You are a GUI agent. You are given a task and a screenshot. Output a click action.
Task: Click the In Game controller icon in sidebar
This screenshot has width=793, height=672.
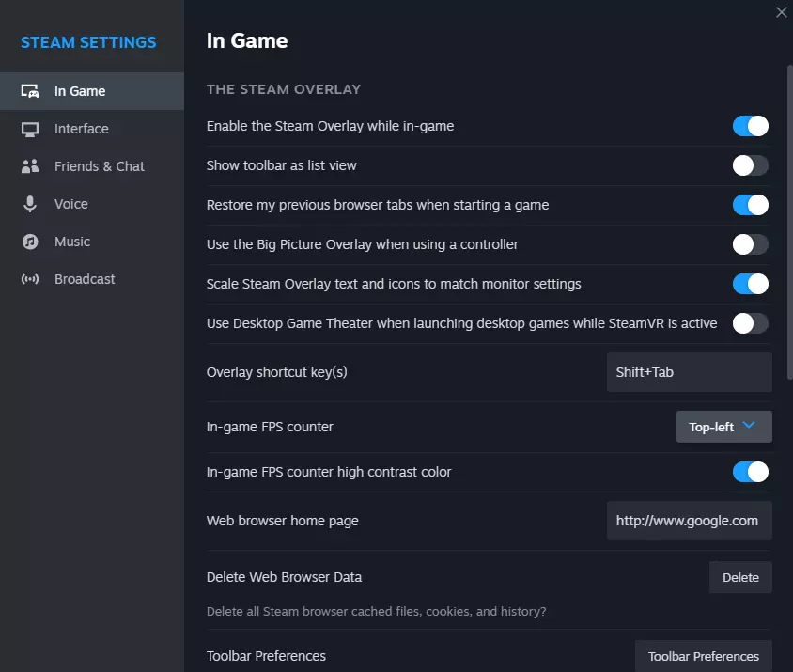tap(30, 91)
